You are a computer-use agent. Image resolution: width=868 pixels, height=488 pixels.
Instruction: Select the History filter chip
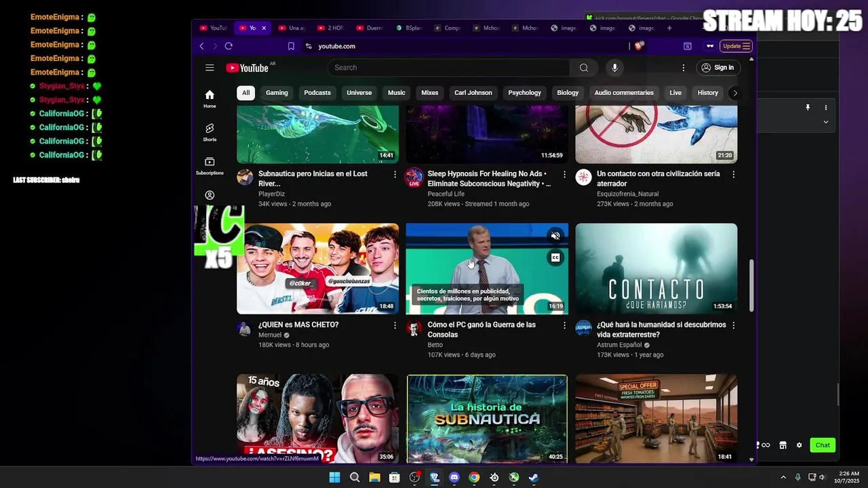pos(708,93)
